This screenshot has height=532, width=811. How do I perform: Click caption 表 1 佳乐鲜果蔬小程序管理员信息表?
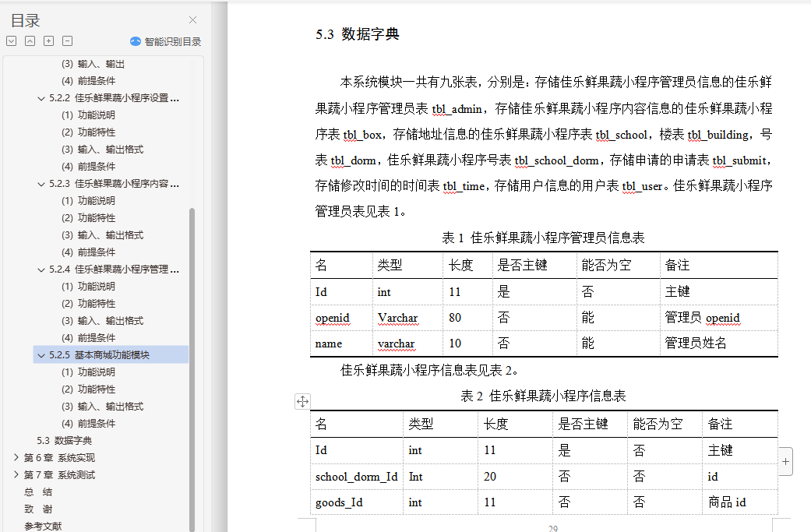543,238
